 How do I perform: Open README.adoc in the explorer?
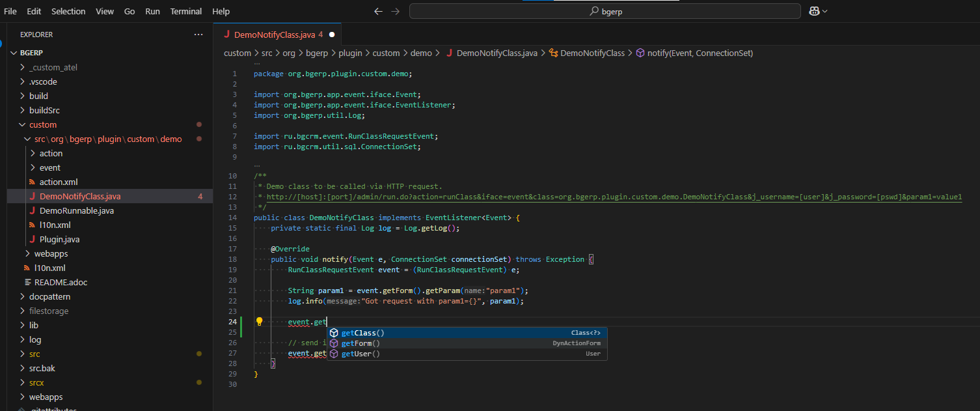pos(61,282)
